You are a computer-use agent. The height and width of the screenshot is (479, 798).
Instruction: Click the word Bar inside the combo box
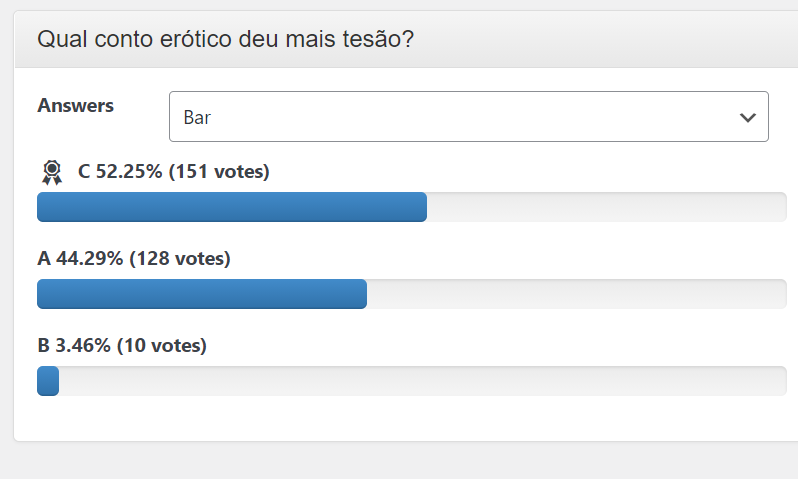(197, 118)
